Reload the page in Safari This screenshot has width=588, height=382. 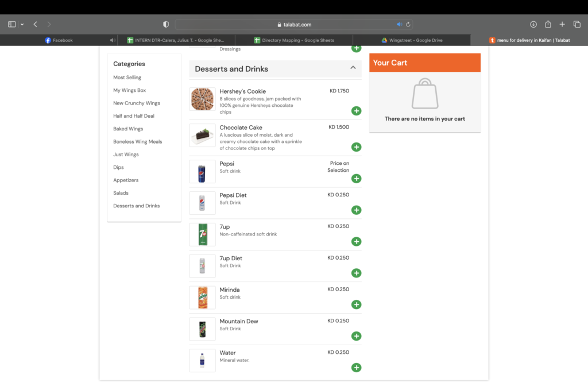(408, 25)
